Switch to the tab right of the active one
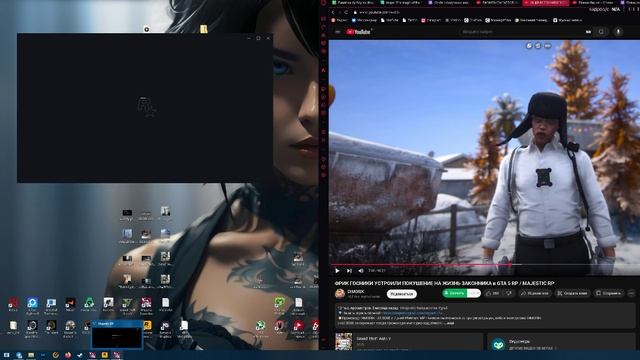This screenshot has height=360, width=640. coord(593,3)
